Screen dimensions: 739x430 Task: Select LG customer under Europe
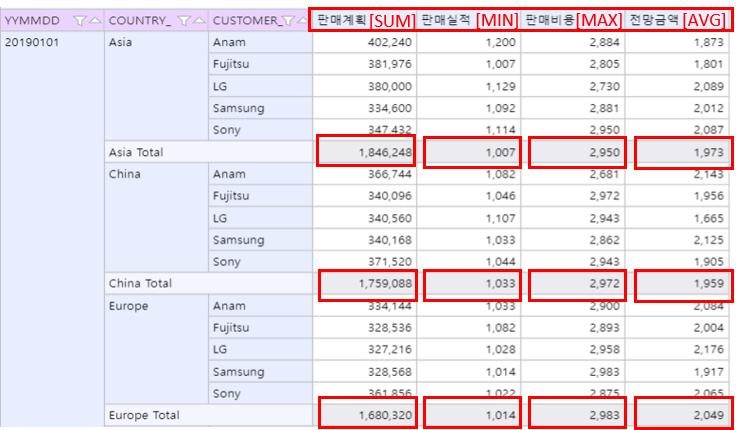(261, 349)
